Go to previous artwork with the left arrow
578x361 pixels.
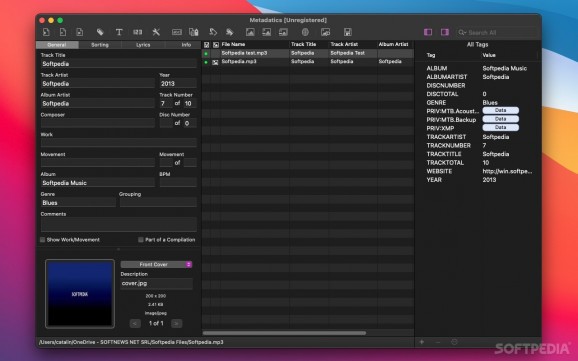point(135,323)
